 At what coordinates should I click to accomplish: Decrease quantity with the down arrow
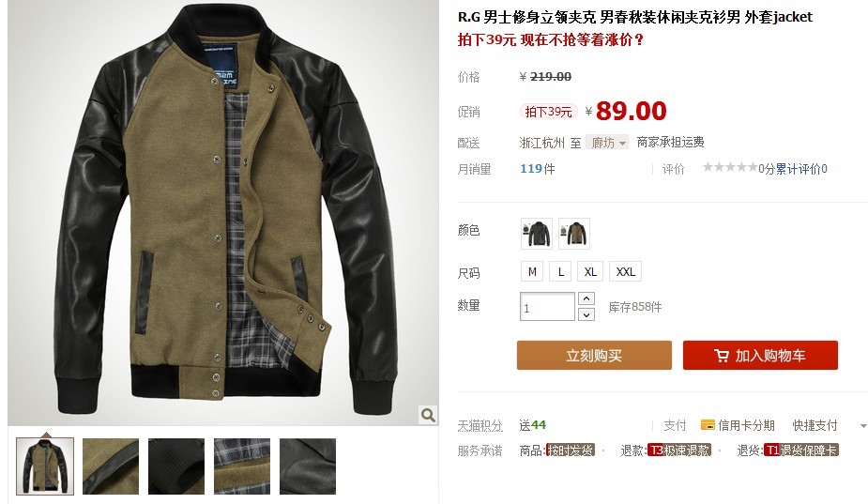[586, 314]
